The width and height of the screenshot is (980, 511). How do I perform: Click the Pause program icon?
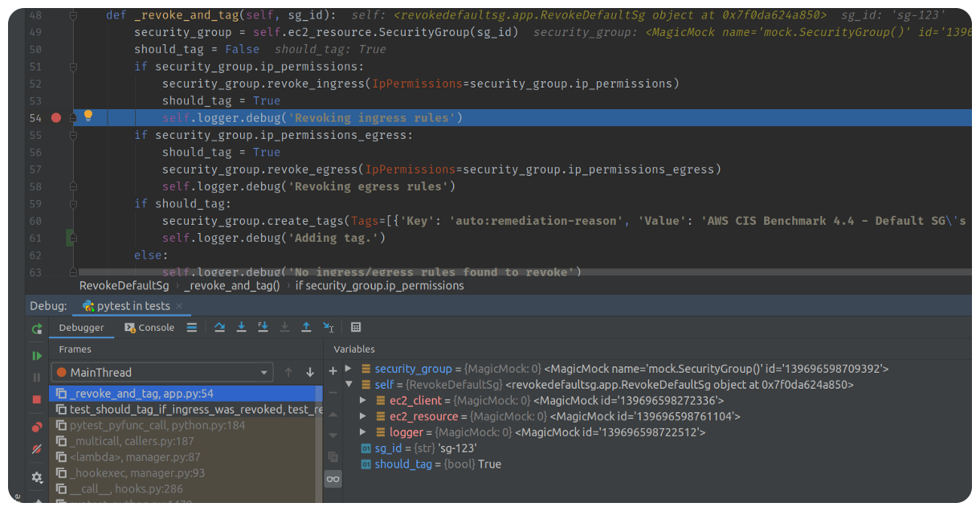37,377
